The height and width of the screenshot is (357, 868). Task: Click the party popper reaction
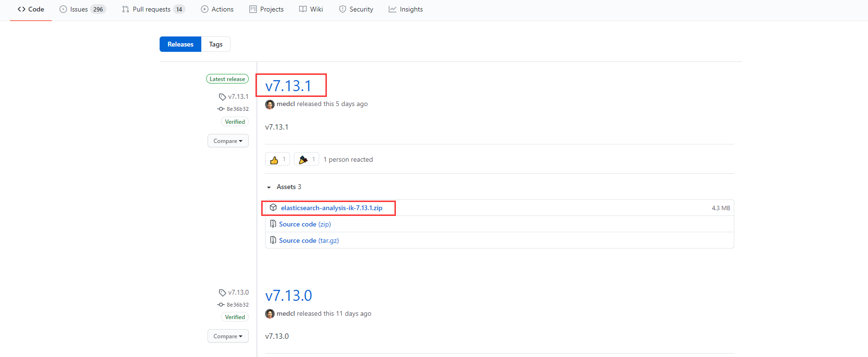306,159
